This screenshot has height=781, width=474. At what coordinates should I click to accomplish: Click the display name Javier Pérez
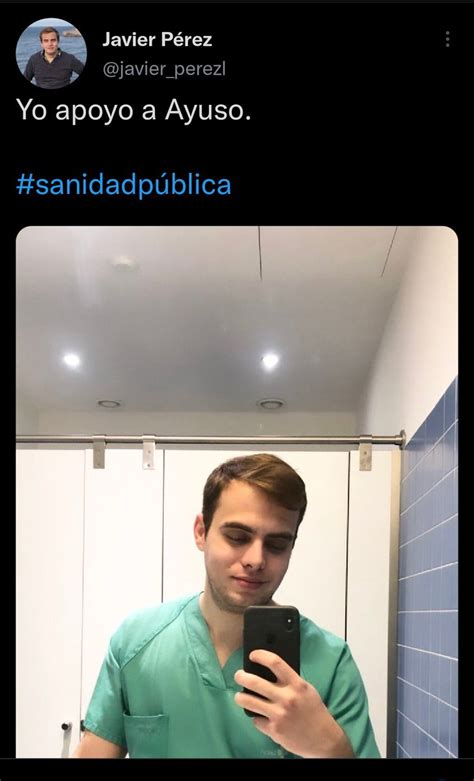(x=157, y=39)
